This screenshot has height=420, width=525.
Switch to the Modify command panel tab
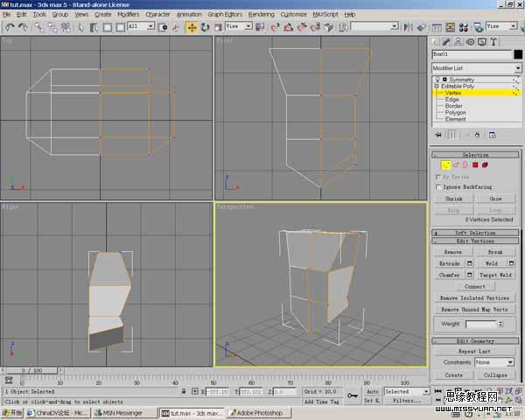click(446, 42)
